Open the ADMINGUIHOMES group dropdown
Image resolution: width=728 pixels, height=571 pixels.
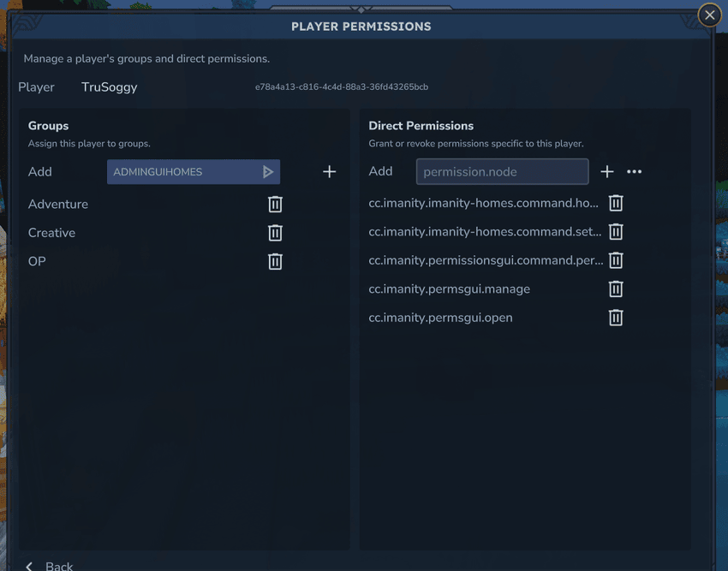(x=184, y=172)
